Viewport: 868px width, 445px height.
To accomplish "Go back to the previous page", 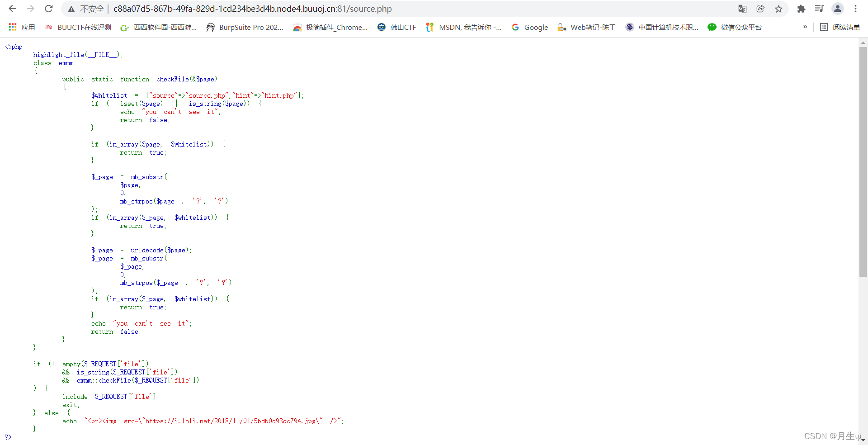I will [x=13, y=9].
